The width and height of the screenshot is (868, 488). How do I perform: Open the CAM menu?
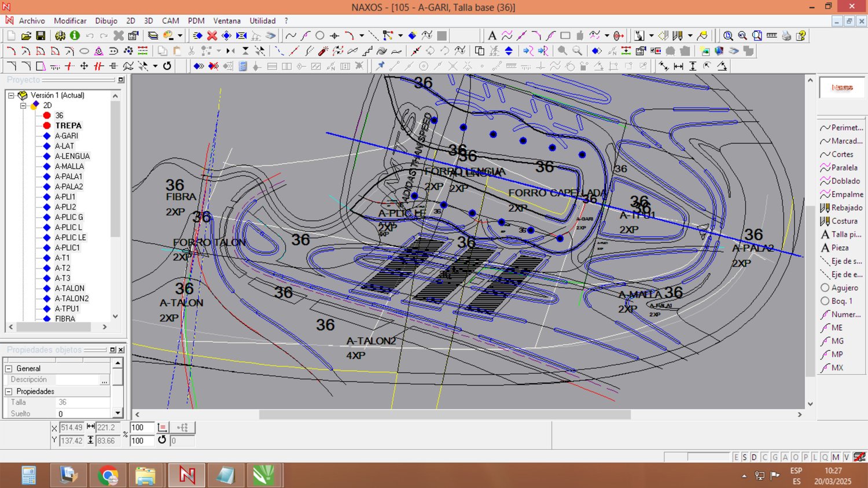pos(170,21)
